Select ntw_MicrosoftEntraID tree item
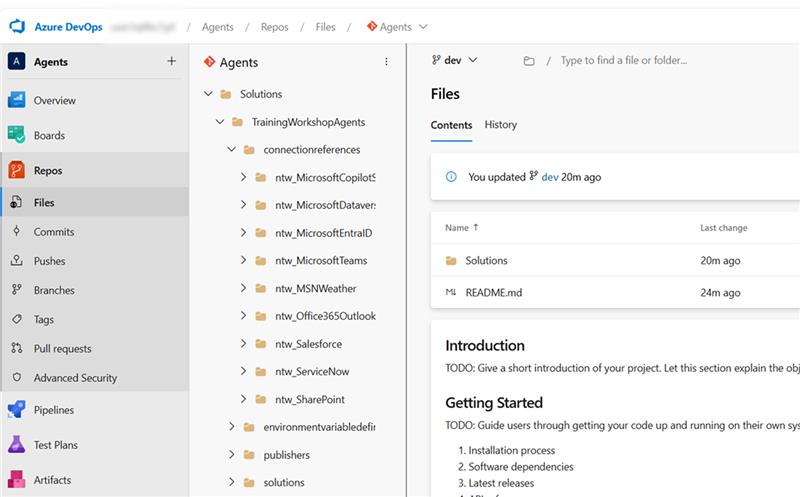800x497 pixels. point(323,233)
